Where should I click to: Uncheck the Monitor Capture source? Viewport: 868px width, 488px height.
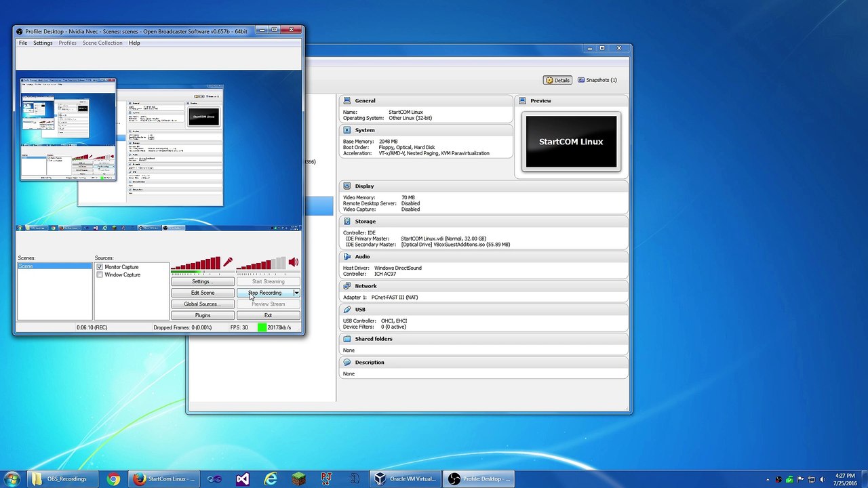100,267
